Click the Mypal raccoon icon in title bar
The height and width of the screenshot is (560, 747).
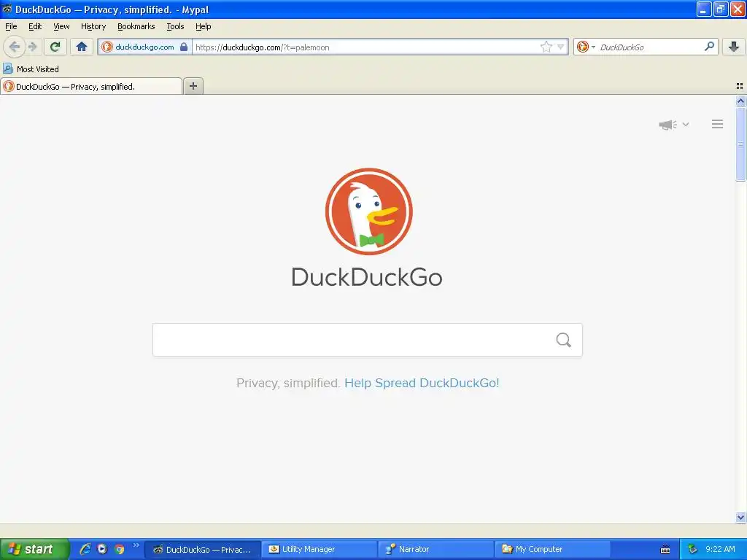(x=7, y=9)
